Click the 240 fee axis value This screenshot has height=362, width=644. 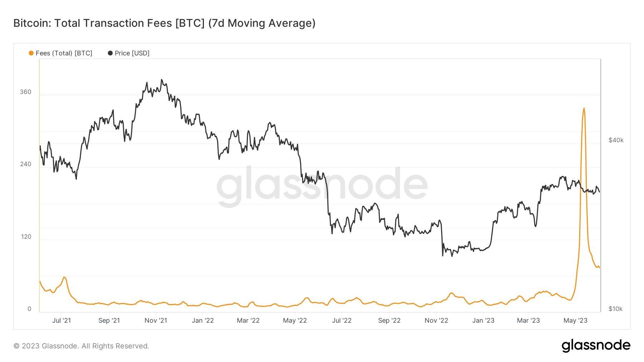pyautogui.click(x=25, y=164)
